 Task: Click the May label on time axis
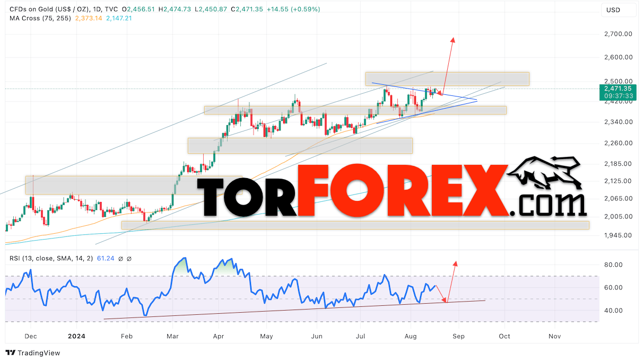click(x=266, y=336)
